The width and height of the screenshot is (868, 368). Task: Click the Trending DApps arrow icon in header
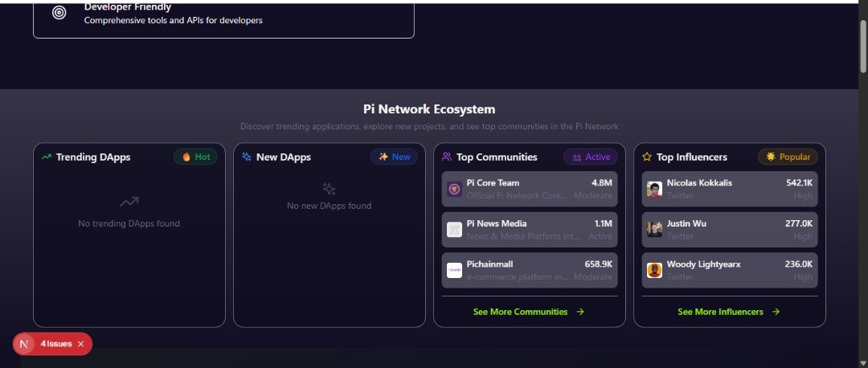[x=47, y=157]
